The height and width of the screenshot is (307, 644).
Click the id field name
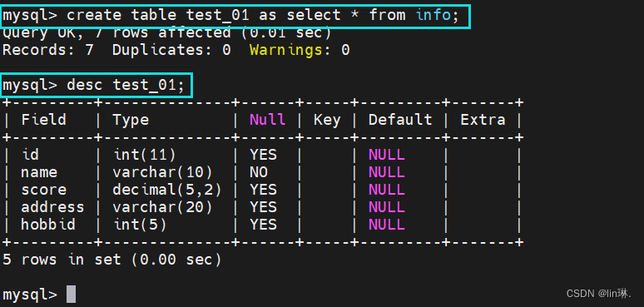[30, 155]
